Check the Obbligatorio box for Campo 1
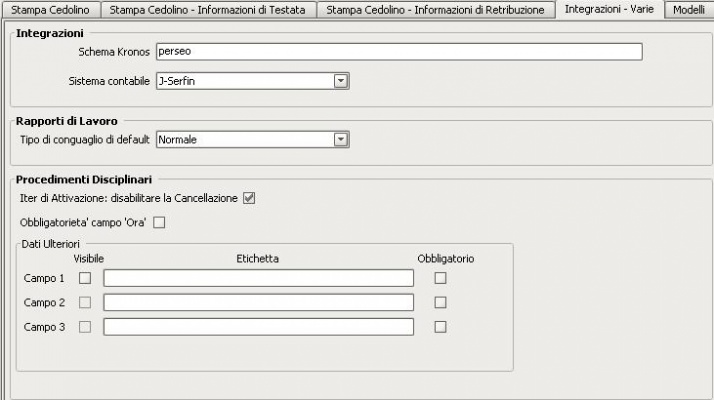Screen dimensions: 714x400 (x=440, y=278)
